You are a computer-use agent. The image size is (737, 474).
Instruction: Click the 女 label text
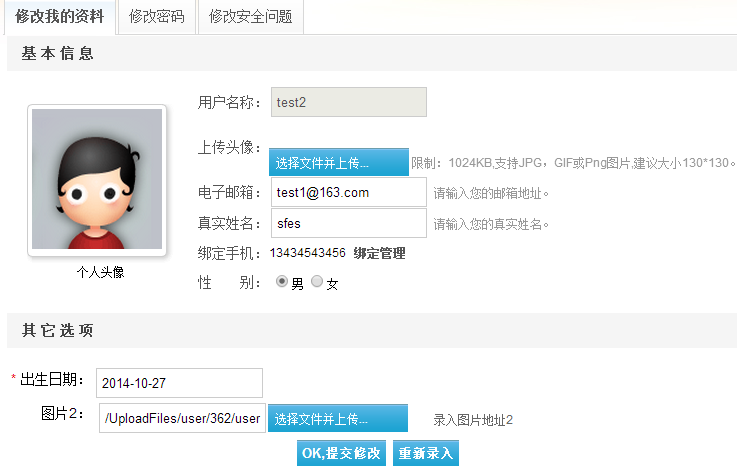[332, 284]
